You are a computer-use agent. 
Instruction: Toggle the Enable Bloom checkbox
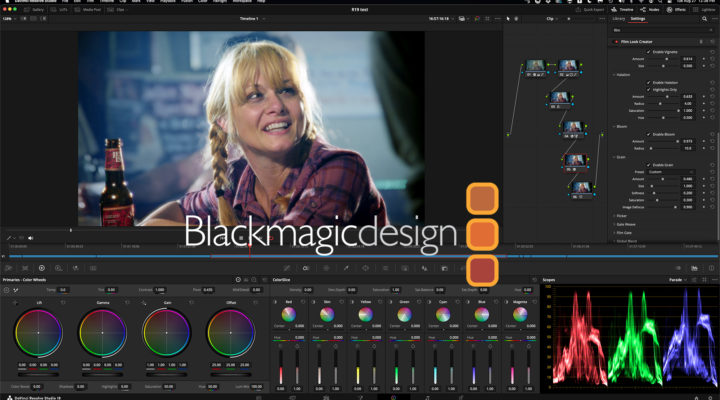[648, 134]
